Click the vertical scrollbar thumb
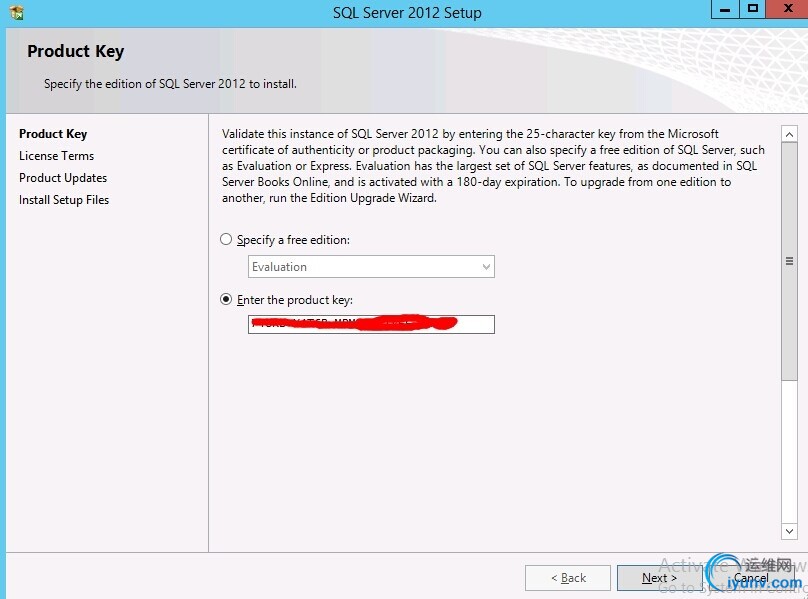The width and height of the screenshot is (808, 599). (789, 261)
